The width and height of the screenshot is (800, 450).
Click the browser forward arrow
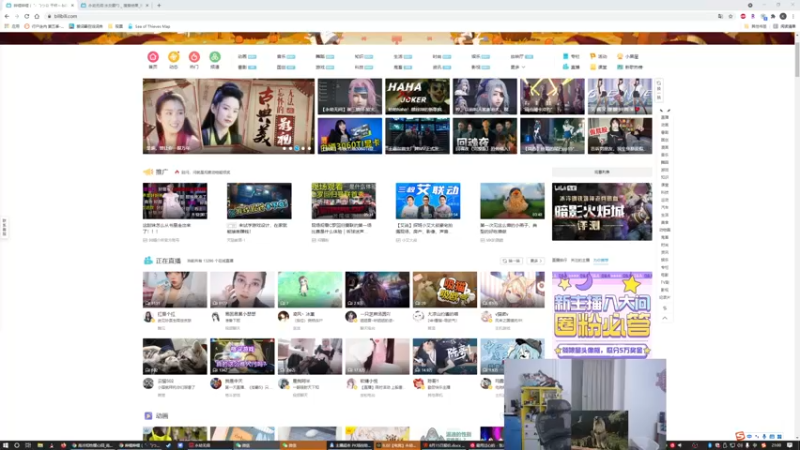pos(17,16)
